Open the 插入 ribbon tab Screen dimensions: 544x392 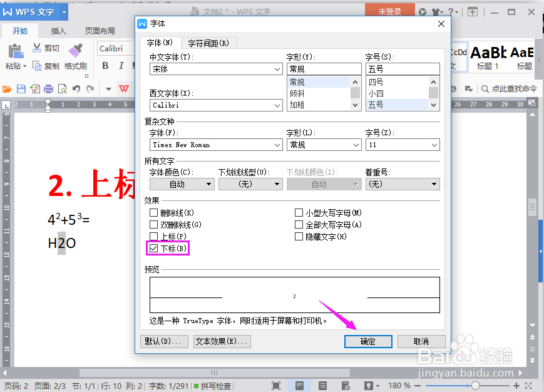click(x=58, y=30)
